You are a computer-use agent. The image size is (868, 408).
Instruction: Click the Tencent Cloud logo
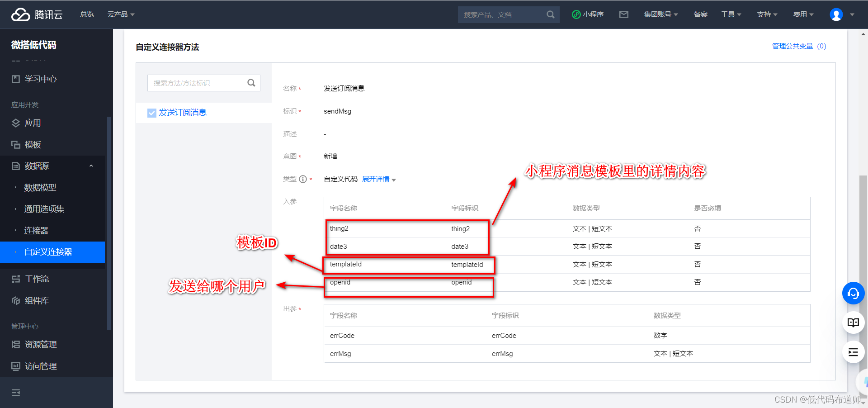pyautogui.click(x=37, y=14)
